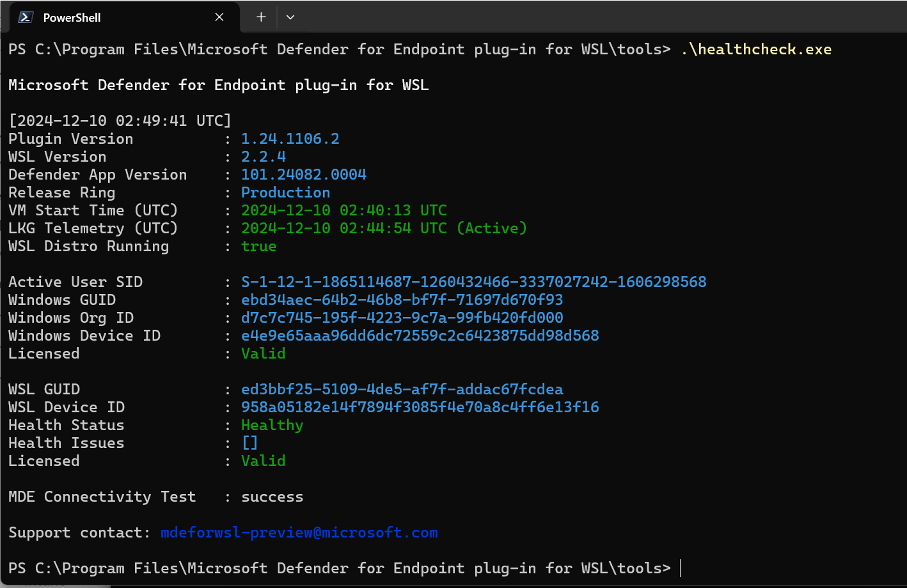Image resolution: width=907 pixels, height=588 pixels.
Task: Open a new terminal tab with plus
Action: tap(261, 17)
